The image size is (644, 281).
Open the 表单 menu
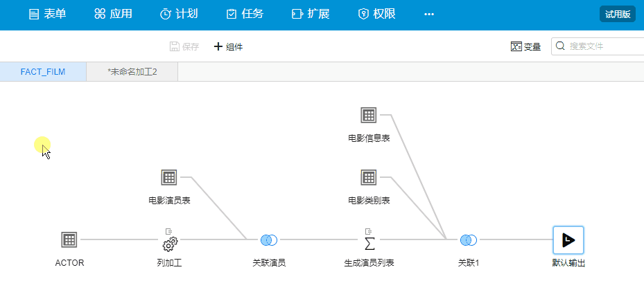[x=47, y=14]
